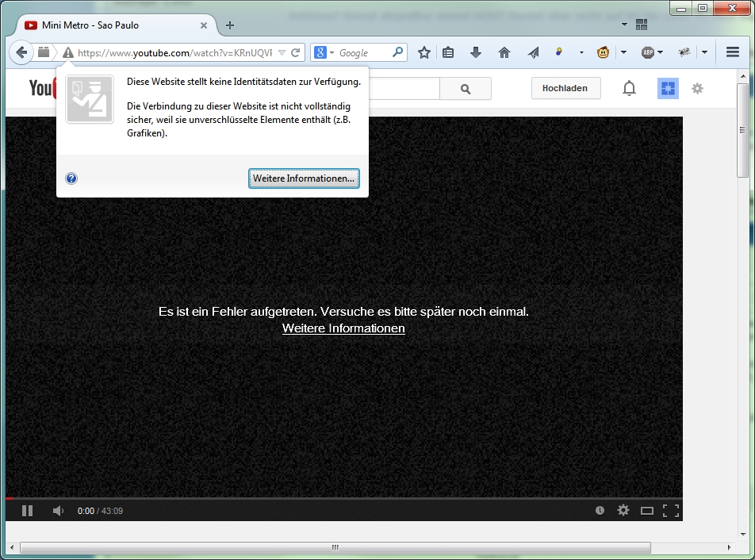Click the grey identity officer image in popup
755x560 pixels.
click(x=90, y=99)
